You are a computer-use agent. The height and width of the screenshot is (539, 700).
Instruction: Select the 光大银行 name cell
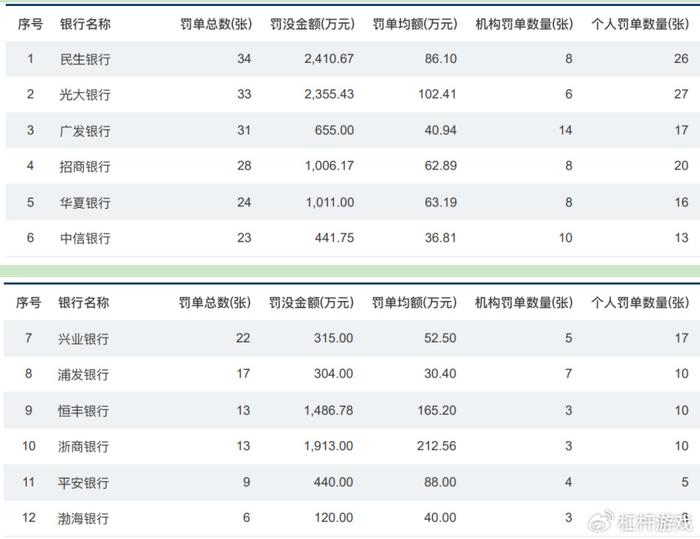[85, 95]
